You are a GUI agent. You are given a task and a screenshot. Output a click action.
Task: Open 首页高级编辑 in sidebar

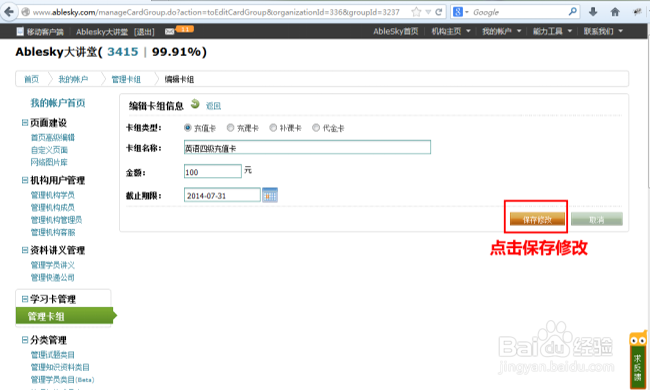point(53,137)
